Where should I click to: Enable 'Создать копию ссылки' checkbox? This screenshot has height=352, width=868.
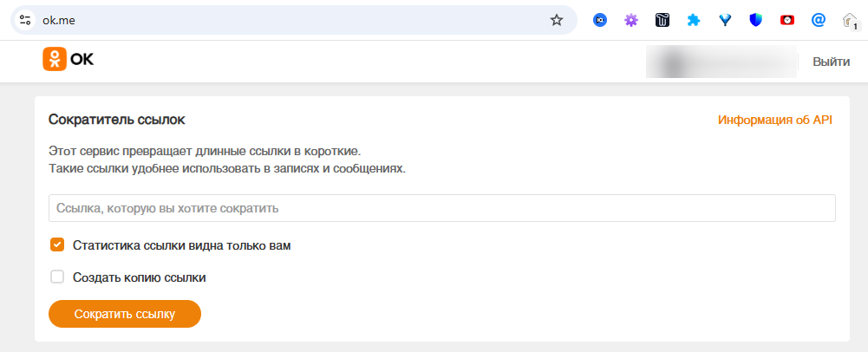point(58,277)
